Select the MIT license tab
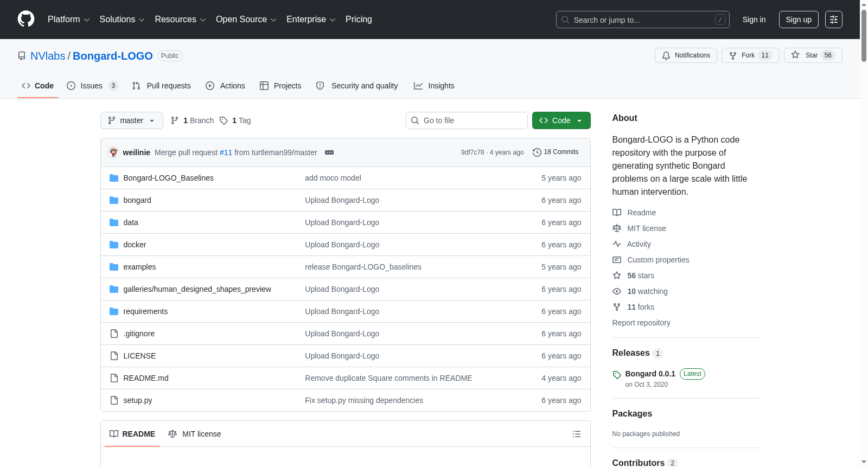Image resolution: width=868 pixels, height=467 pixels. click(195, 434)
